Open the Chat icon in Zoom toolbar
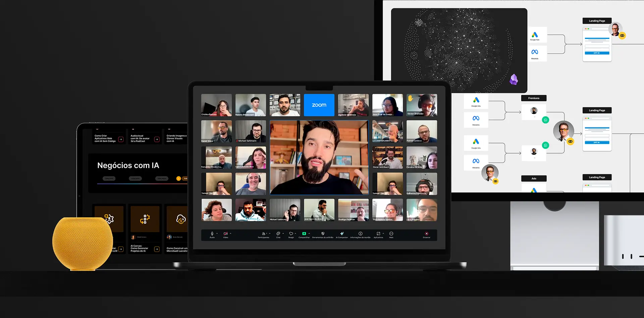The image size is (644, 318). pyautogui.click(x=278, y=234)
